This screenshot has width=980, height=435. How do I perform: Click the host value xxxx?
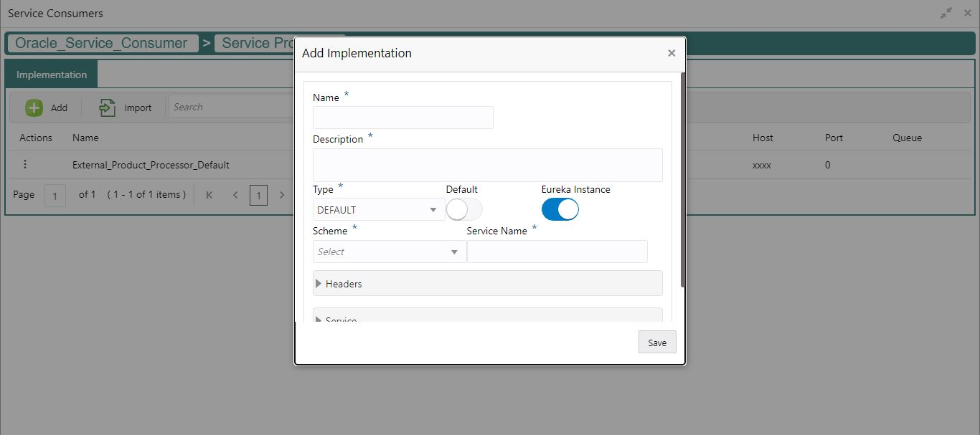pyautogui.click(x=762, y=165)
